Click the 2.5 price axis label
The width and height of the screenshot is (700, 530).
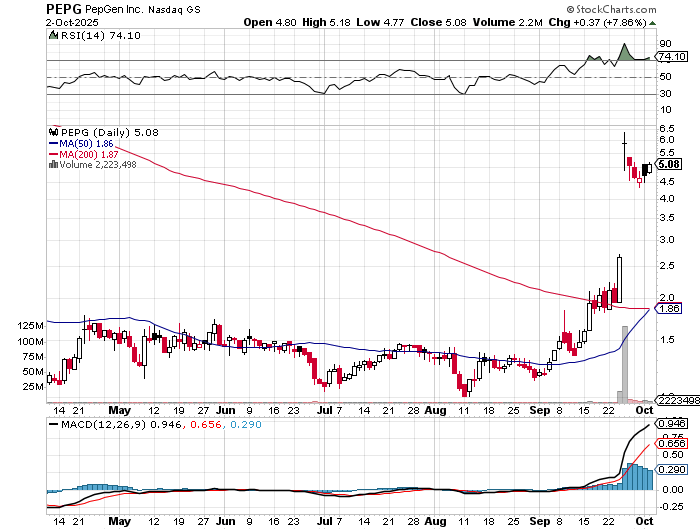coord(667,265)
